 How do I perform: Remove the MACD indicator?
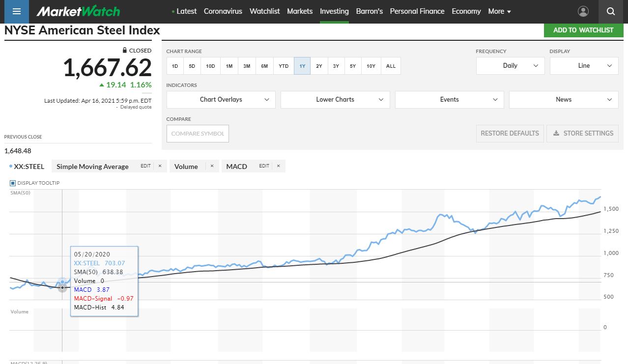pos(278,166)
